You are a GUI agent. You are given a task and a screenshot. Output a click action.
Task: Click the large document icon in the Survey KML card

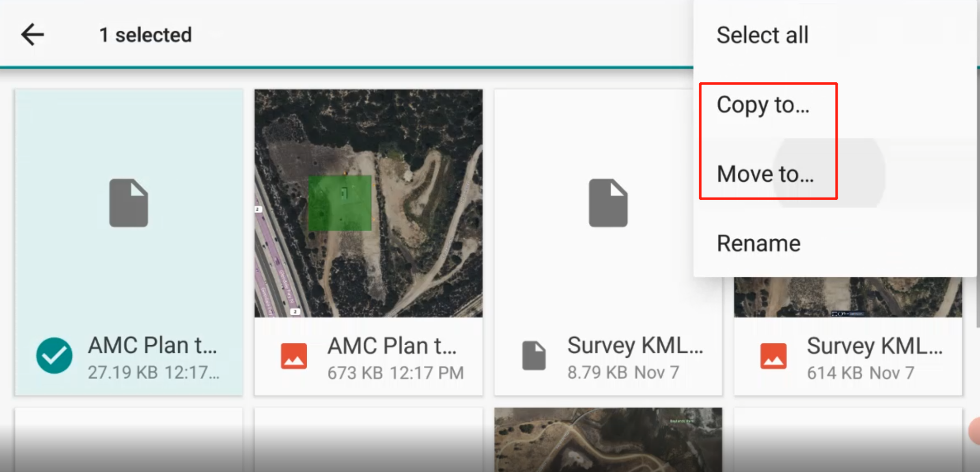coord(608,202)
